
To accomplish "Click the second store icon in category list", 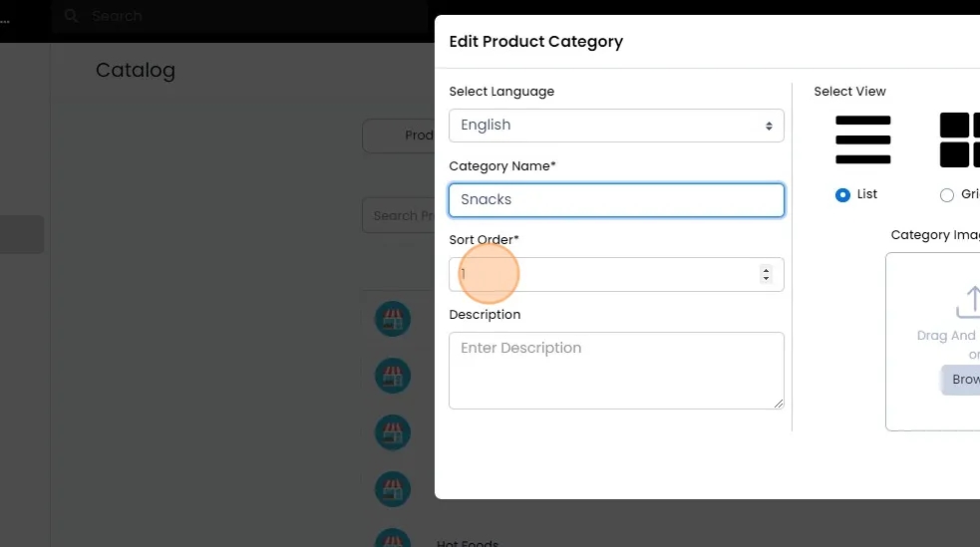I will click(x=393, y=376).
